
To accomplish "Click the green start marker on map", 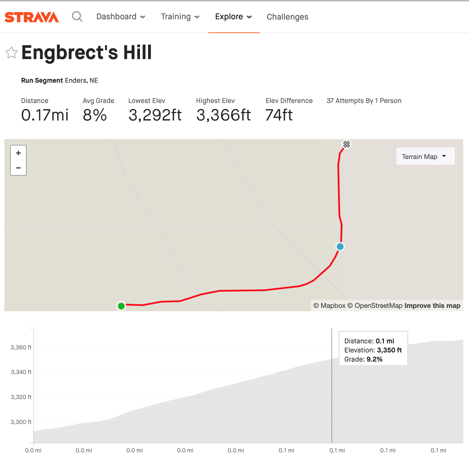I will tap(121, 306).
